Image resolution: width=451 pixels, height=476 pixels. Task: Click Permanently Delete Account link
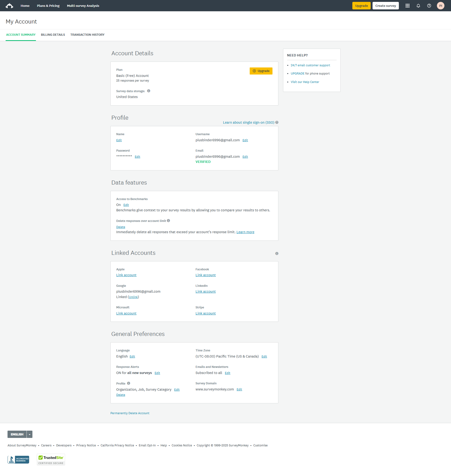[130, 413]
